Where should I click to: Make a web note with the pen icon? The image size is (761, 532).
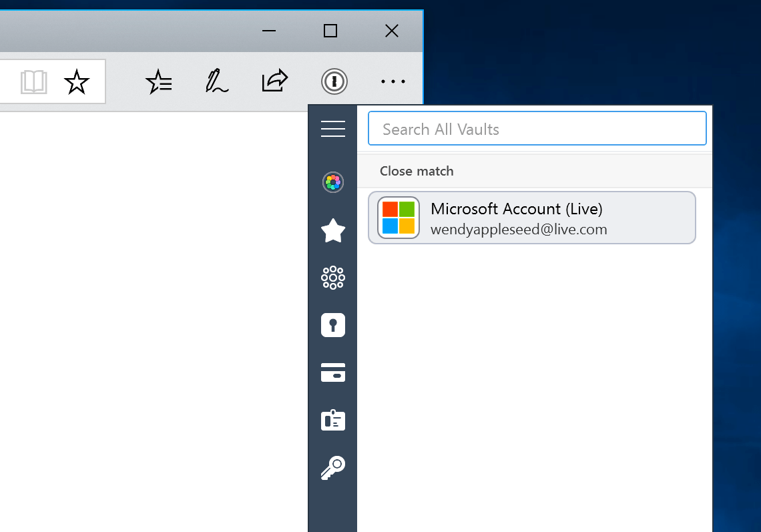click(x=216, y=81)
